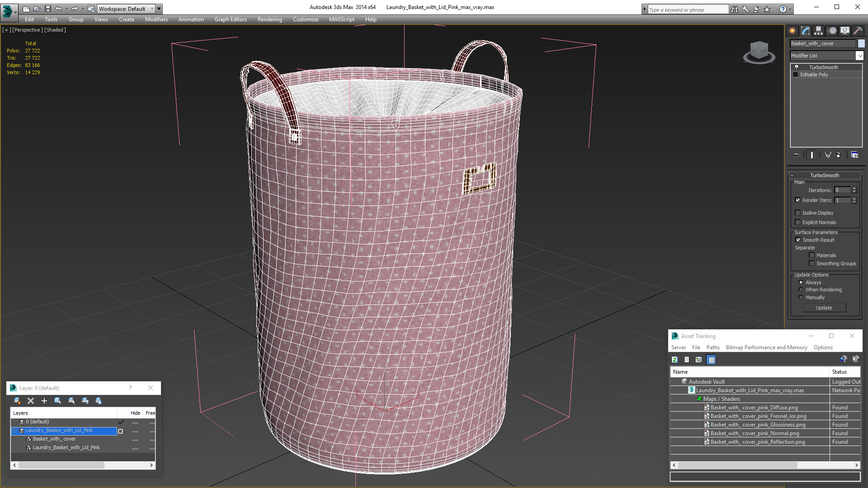Image resolution: width=868 pixels, height=488 pixels.
Task: Redo the last scene operation
Action: tap(74, 9)
